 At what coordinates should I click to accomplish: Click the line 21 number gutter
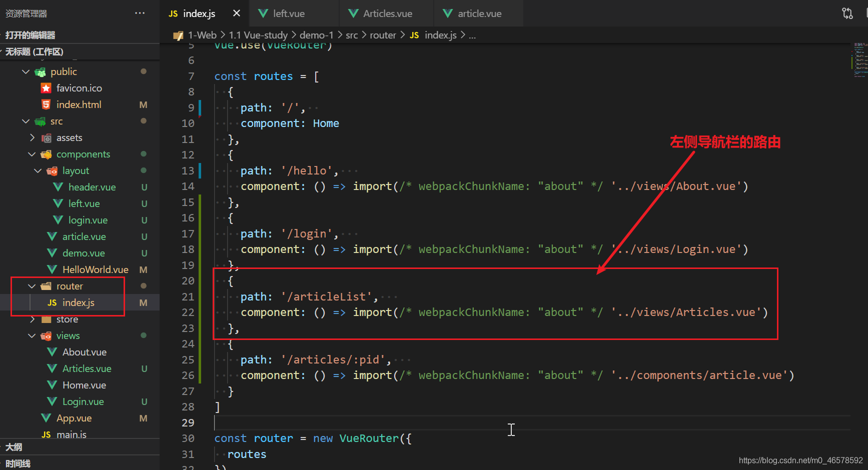coord(188,296)
